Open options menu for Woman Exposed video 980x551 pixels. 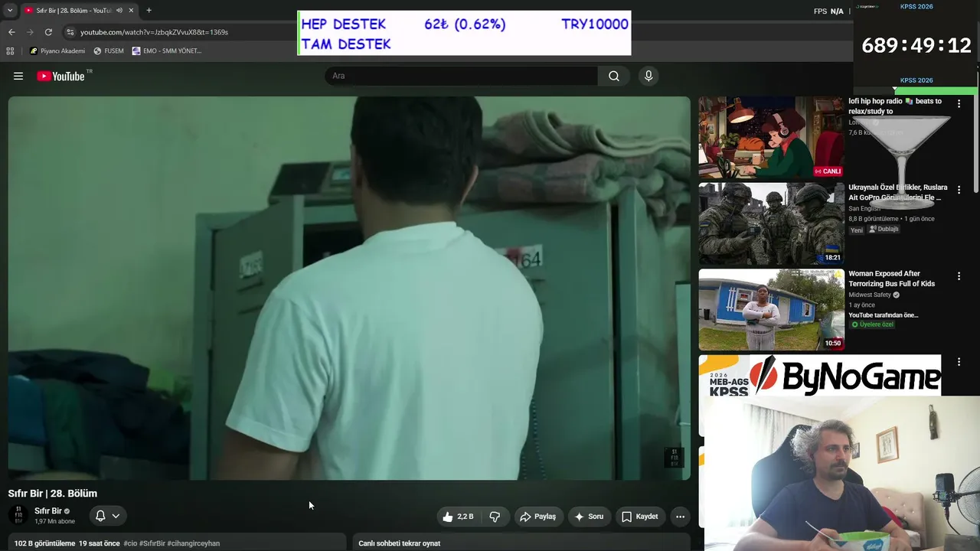coord(959,276)
